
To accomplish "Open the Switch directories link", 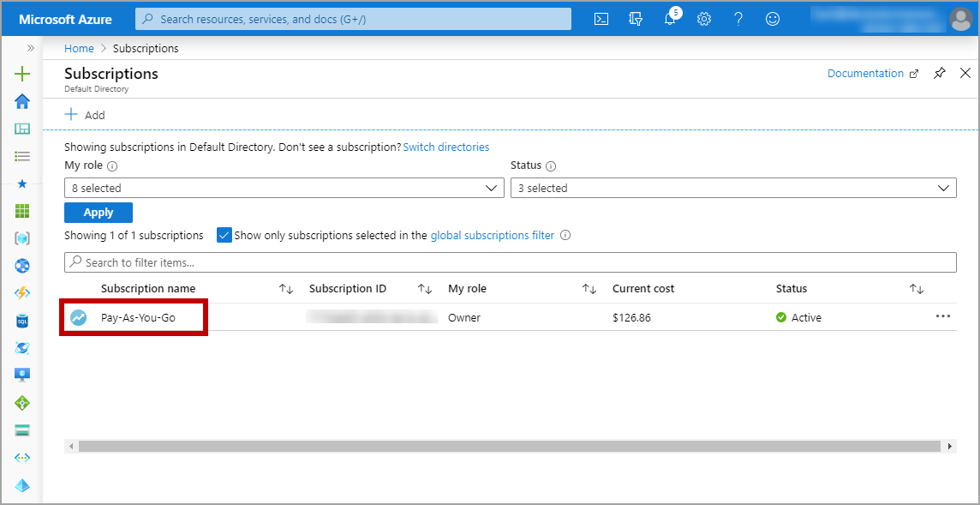I will 446,147.
